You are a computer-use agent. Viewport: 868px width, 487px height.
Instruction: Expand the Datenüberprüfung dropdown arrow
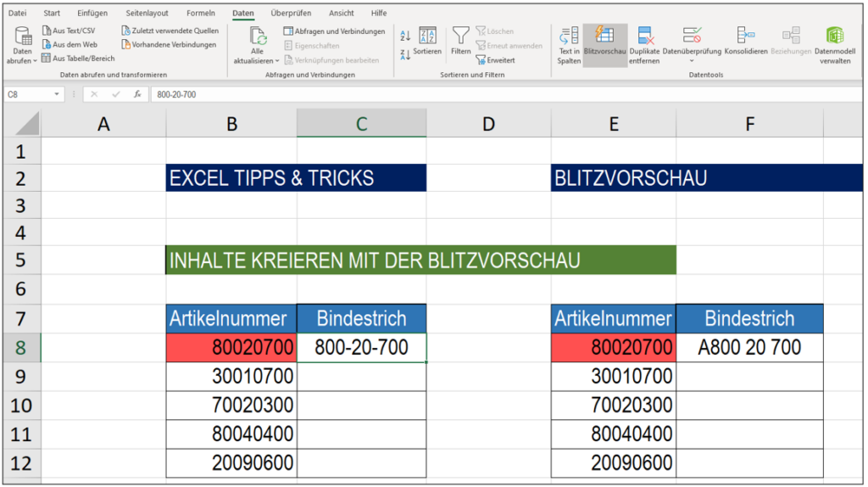pos(692,61)
